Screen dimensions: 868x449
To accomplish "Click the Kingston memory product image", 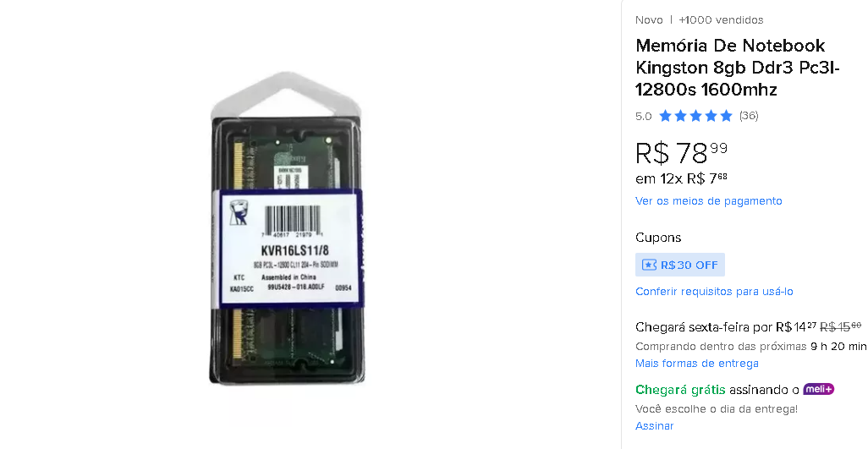I will click(x=287, y=228).
